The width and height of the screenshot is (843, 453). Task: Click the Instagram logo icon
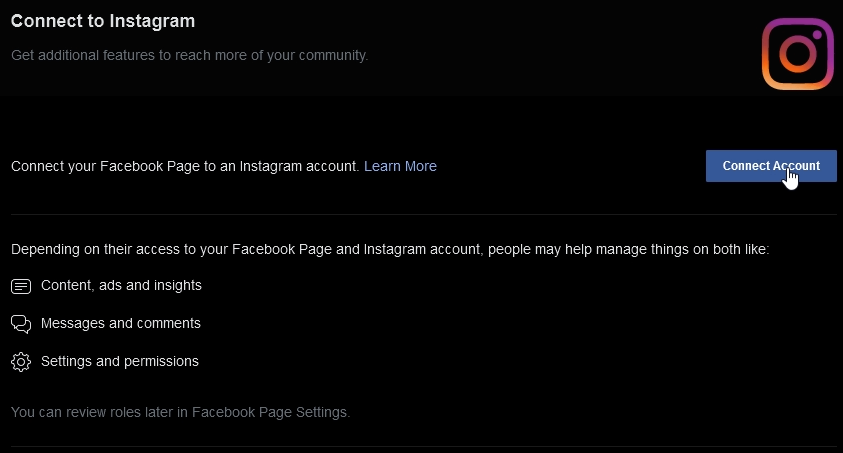pyautogui.click(x=797, y=54)
